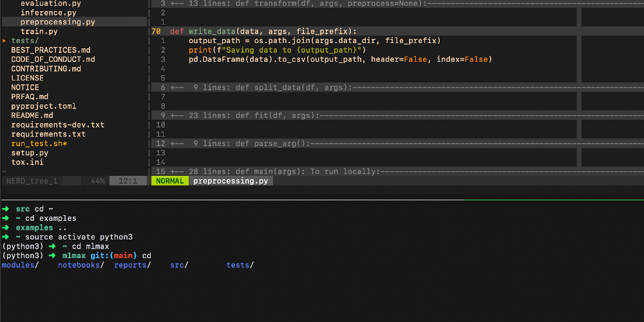Click git:(main) branch prompt
Screen dimensions: 644x322
click(x=114, y=256)
